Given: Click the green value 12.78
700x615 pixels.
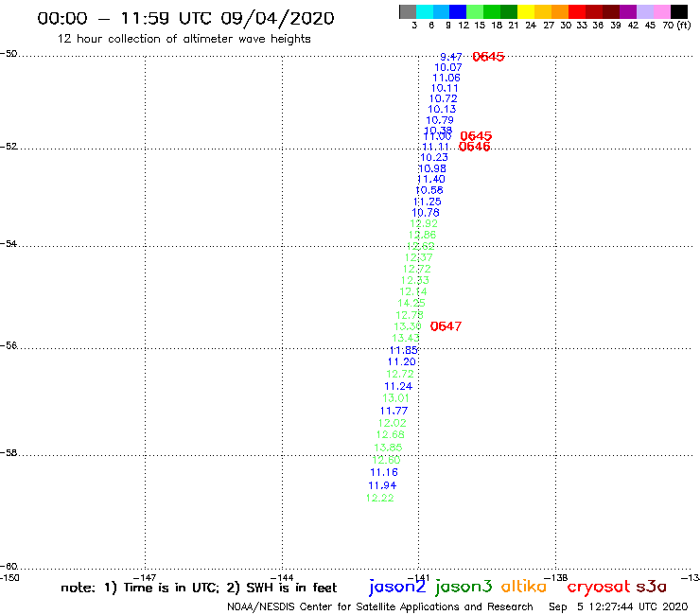Looking at the screenshot, I should (x=410, y=315).
